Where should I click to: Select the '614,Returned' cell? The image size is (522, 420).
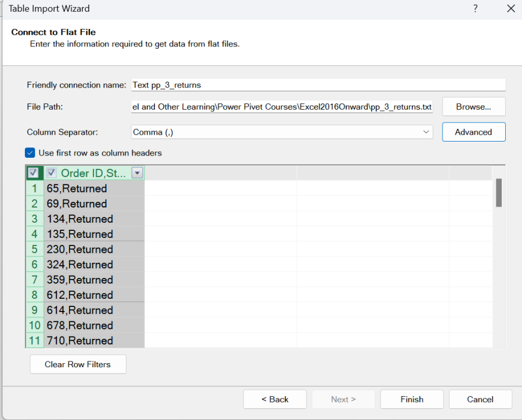pos(94,310)
